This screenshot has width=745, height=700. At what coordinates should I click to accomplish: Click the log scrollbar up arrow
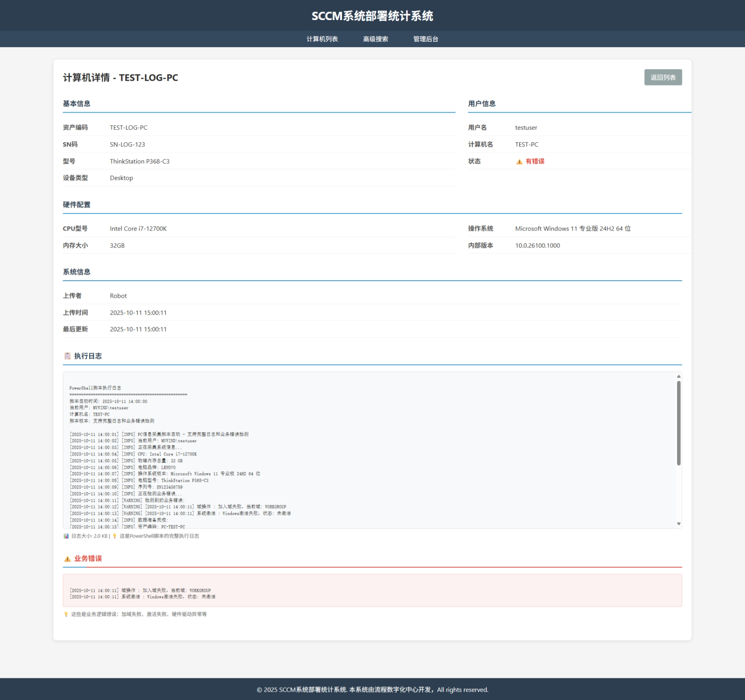tap(678, 376)
